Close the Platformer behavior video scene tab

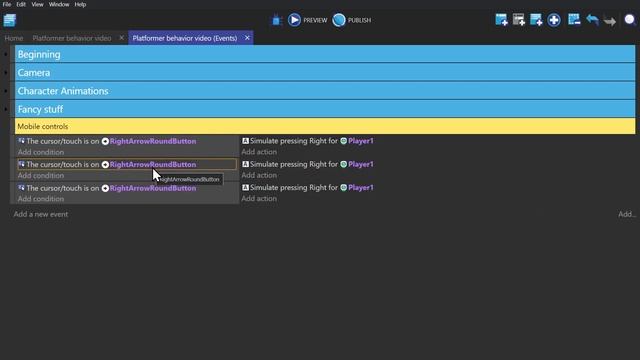coord(121,38)
